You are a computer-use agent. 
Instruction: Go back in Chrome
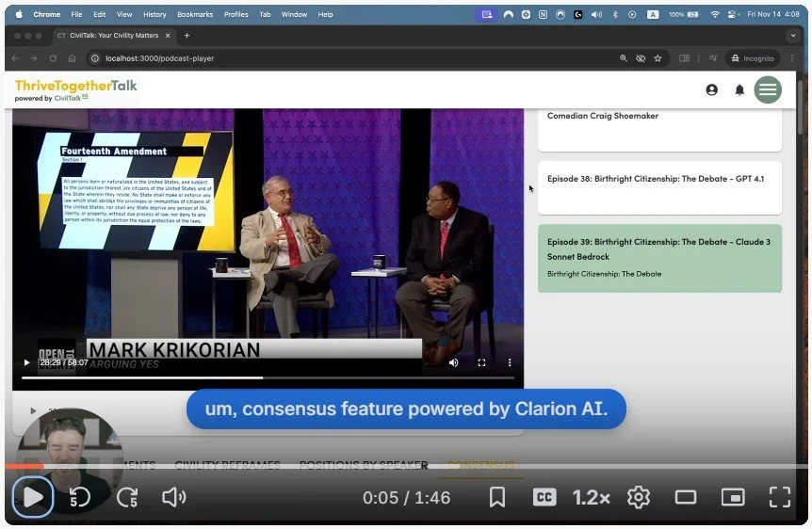tap(15, 58)
